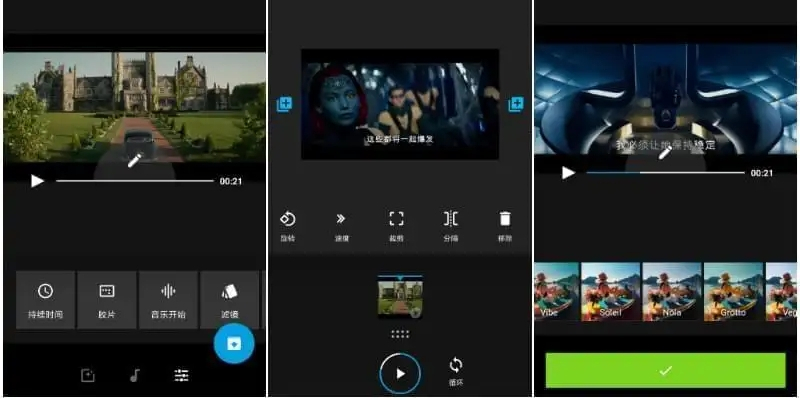This screenshot has height=400, width=800.
Task: Tap the 移除 trash delete icon
Action: (505, 226)
